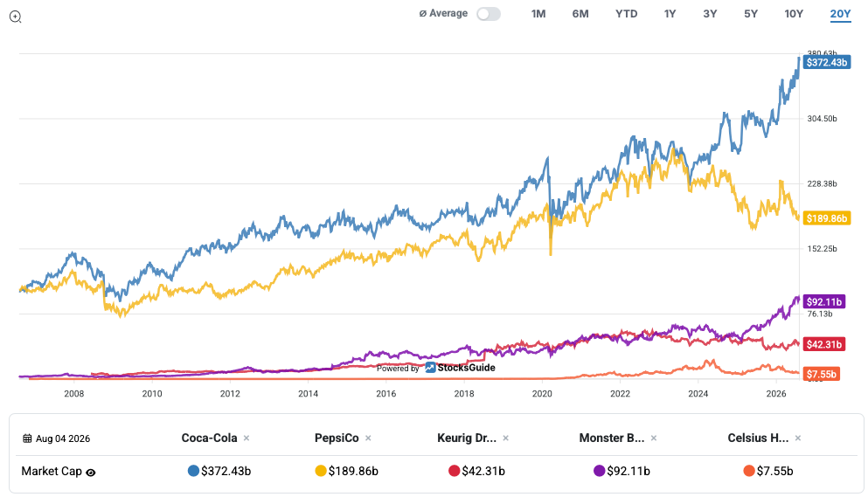Remove Coca-Cola from the comparison

[247, 438]
